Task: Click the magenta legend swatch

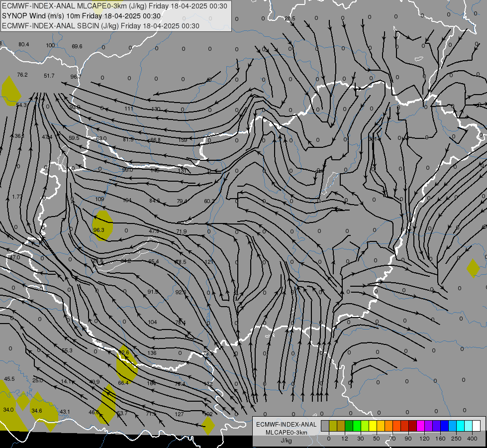Action: [420, 426]
